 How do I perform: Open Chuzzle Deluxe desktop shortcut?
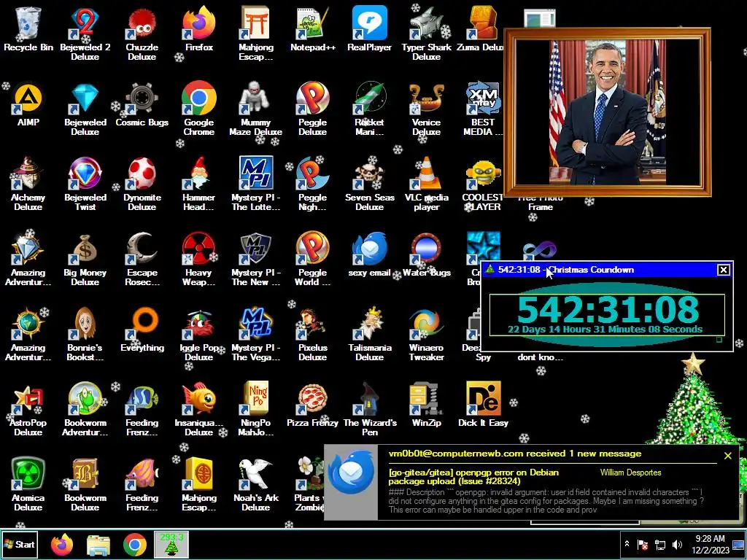(x=142, y=34)
